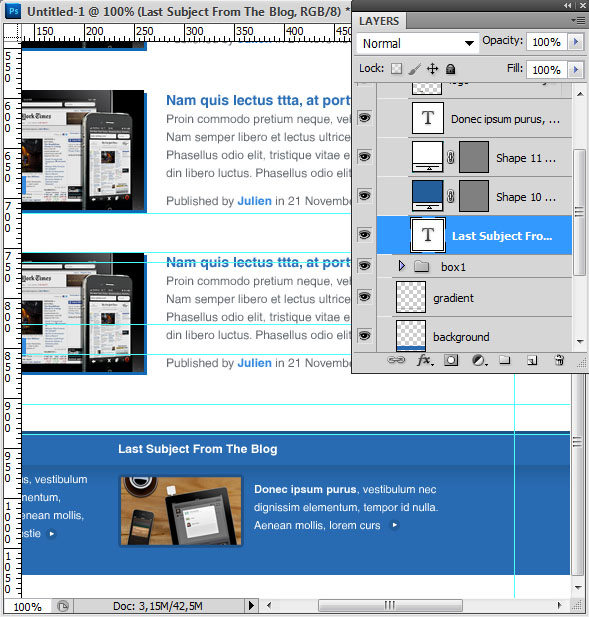The image size is (589, 617).
Task: Click the status bar document info icon
Action: click(63, 606)
